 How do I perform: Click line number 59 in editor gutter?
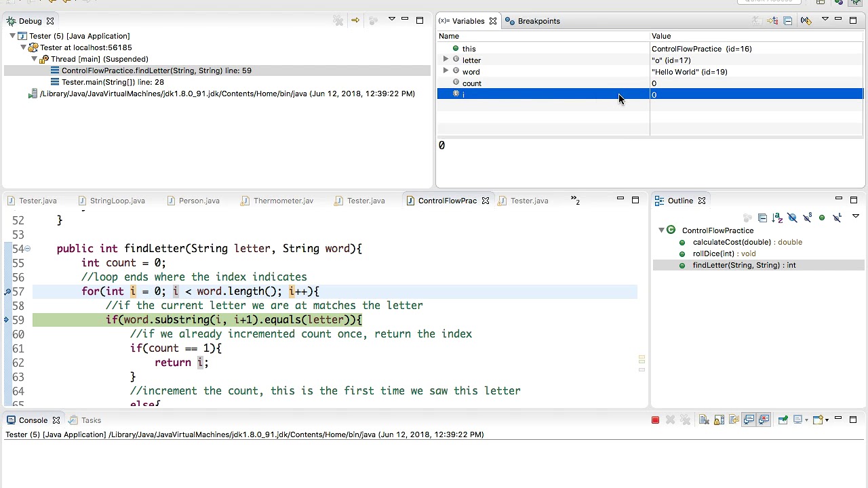click(18, 320)
